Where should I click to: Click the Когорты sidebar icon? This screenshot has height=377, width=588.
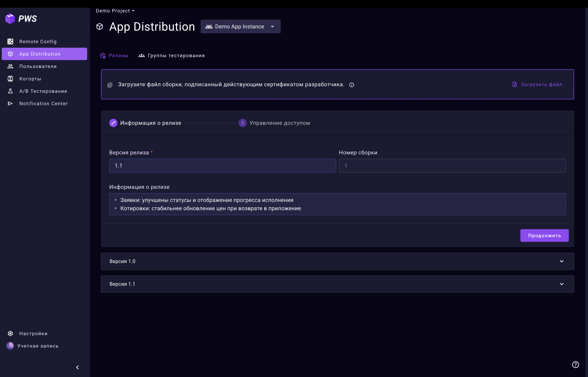(10, 78)
